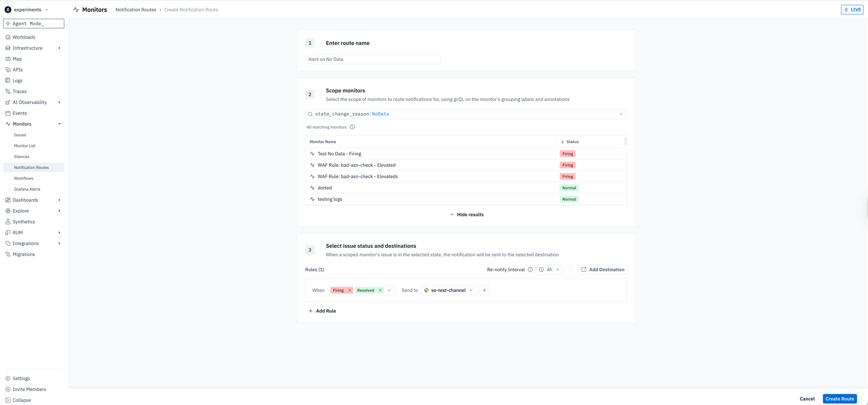Screen dimensions: 868x405
Task: Open the se-test-channel destination dropdown
Action: (x=449, y=290)
